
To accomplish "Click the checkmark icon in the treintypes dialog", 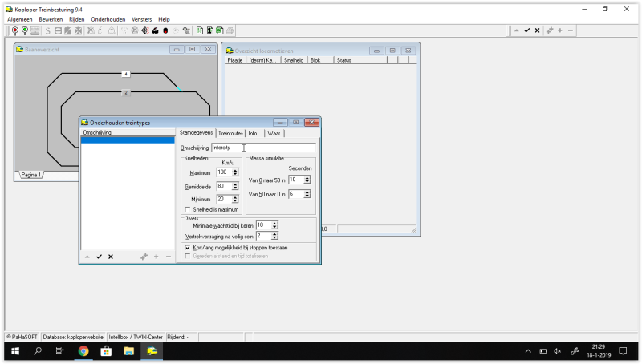I will (x=99, y=257).
